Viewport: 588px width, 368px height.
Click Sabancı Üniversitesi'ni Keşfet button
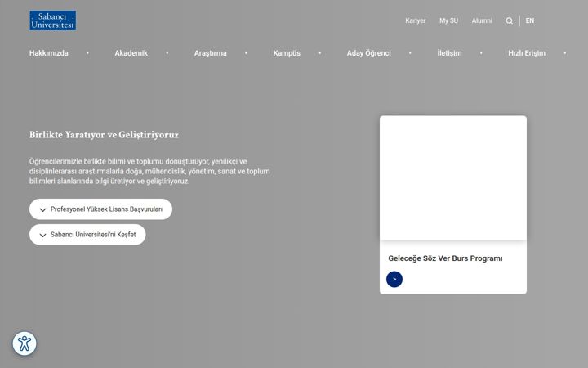point(87,235)
